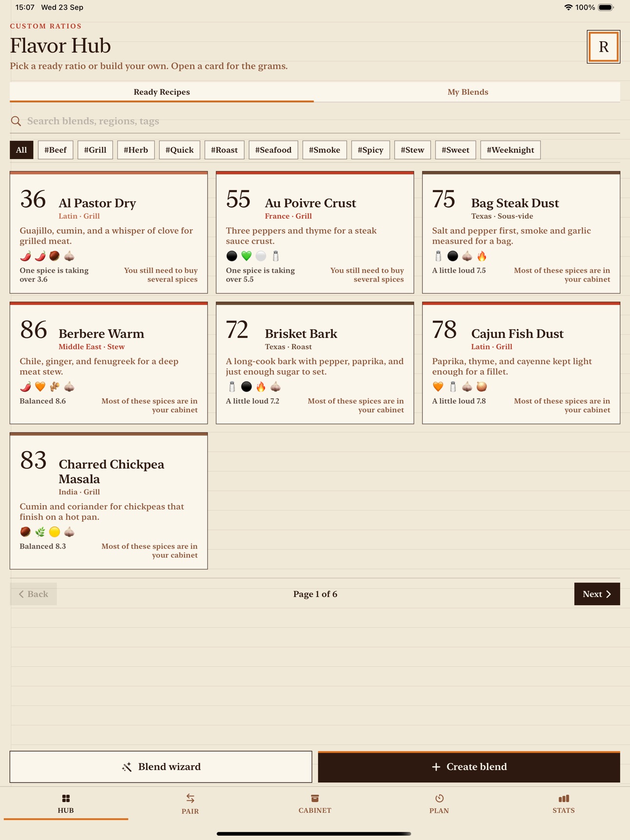630x840 pixels.
Task: Launch the Blend wizard
Action: (161, 767)
